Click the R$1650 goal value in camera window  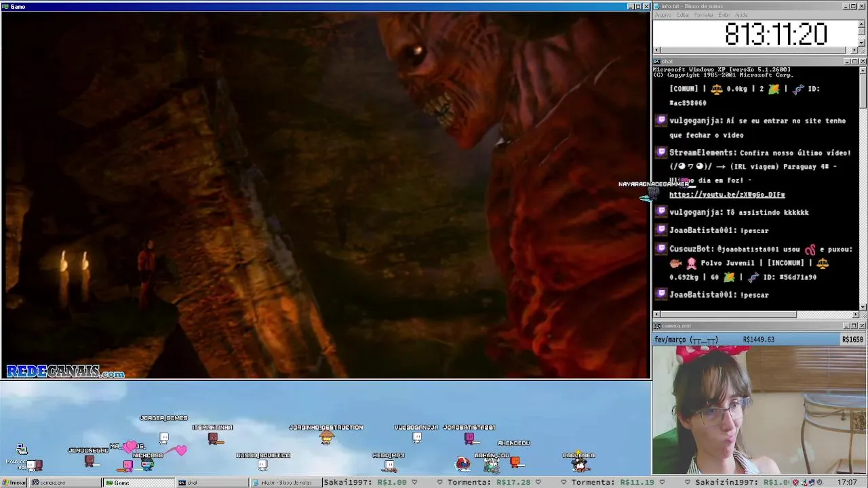(x=852, y=340)
